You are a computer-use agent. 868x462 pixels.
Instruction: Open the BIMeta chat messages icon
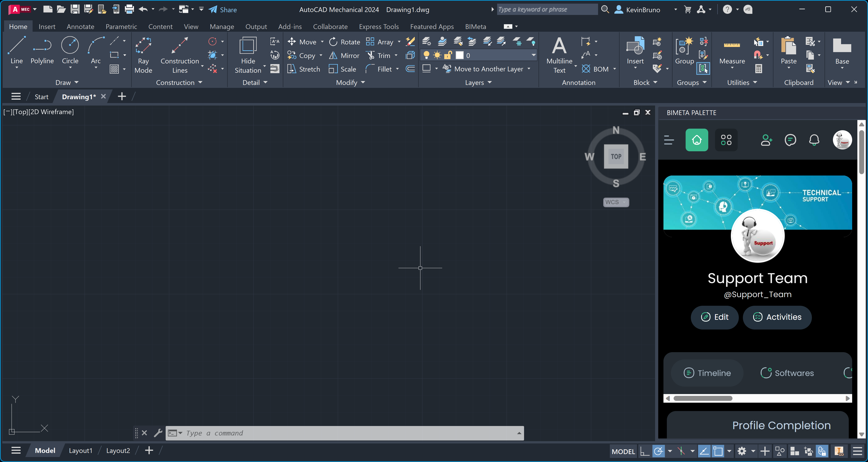pos(790,140)
